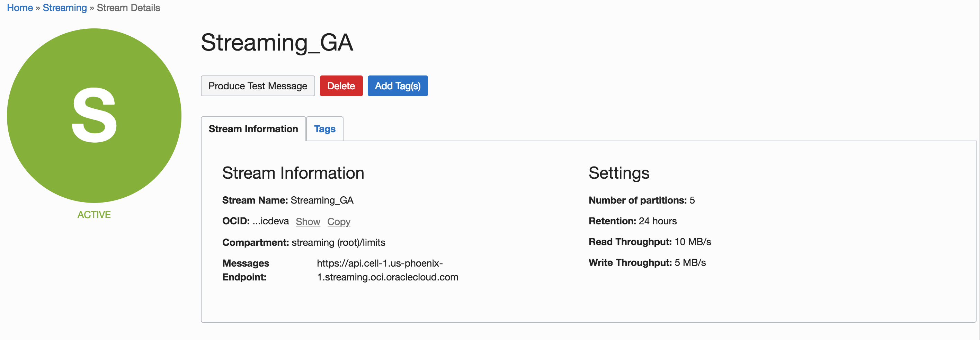Show the full OCID value
980x340 pixels.
click(x=308, y=221)
